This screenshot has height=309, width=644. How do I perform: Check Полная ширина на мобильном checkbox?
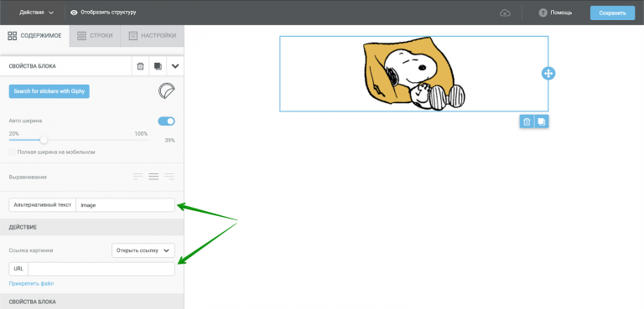[13, 152]
